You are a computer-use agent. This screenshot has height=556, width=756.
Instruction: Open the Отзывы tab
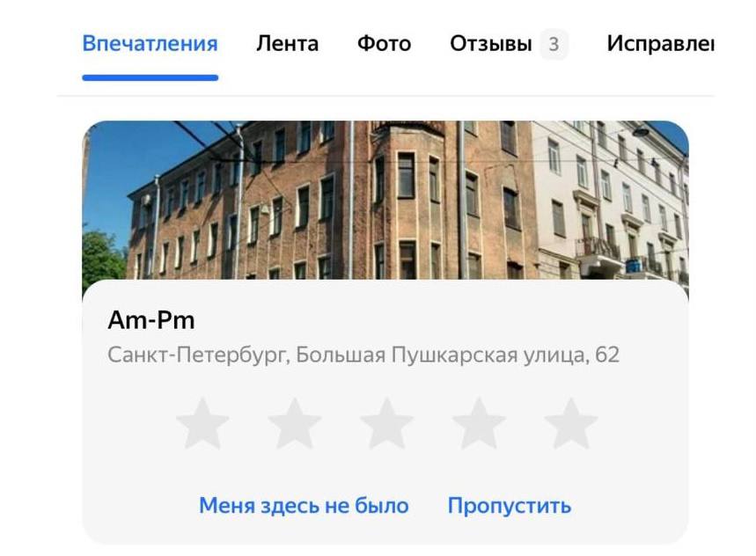491,44
